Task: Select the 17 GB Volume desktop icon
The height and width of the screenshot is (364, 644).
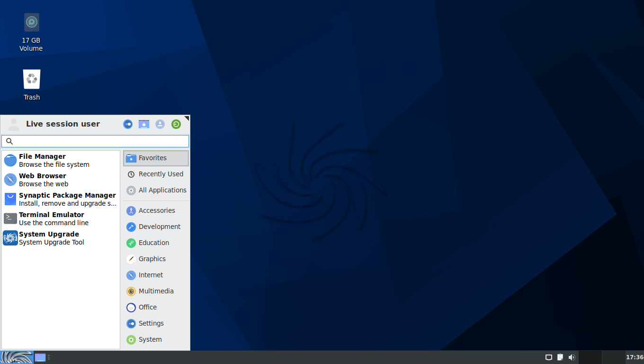Action: pos(31,32)
